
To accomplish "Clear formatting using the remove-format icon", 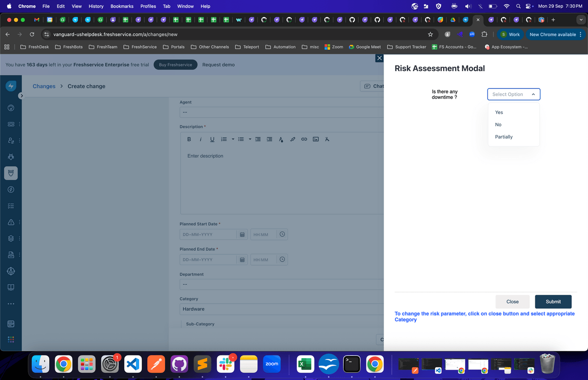I will (x=327, y=139).
